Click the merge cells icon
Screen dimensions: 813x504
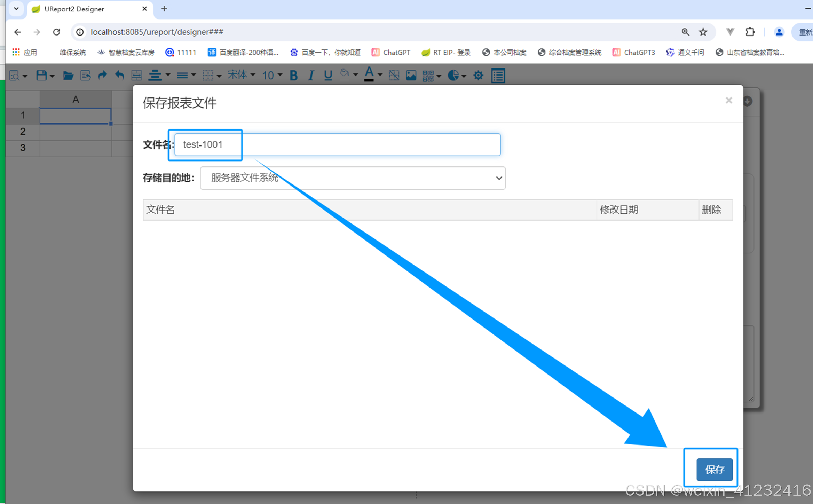tap(136, 75)
